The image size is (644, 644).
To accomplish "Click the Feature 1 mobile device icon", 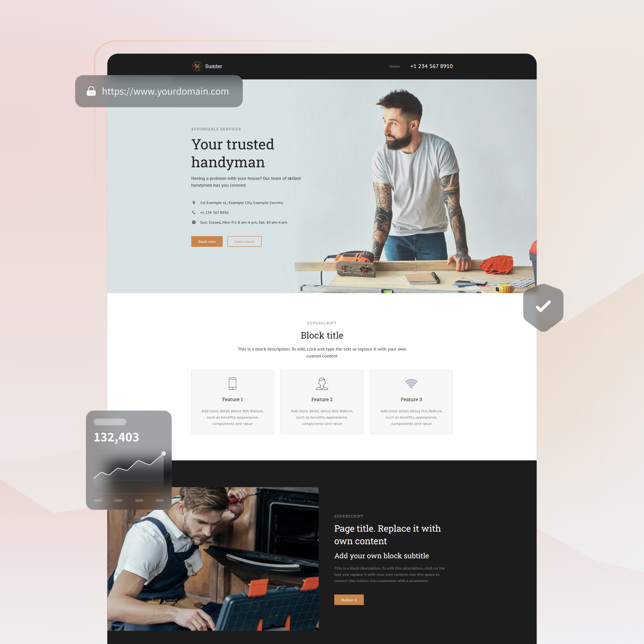I will [232, 383].
